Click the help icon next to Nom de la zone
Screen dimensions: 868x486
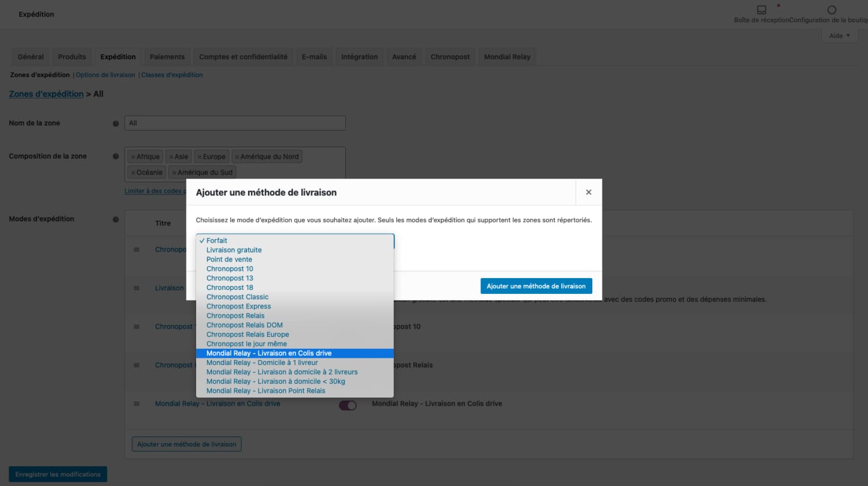pyautogui.click(x=116, y=123)
